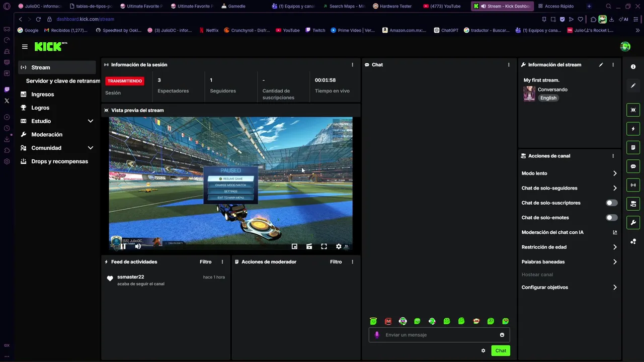Click the green Chat send button

tap(501, 350)
